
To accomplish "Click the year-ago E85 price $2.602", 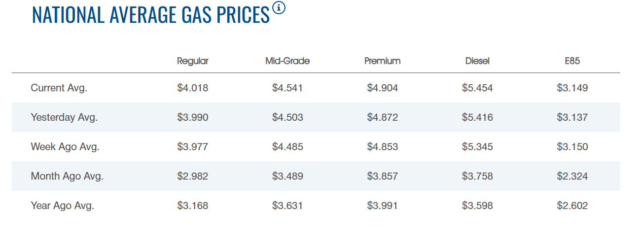I will click(572, 205).
